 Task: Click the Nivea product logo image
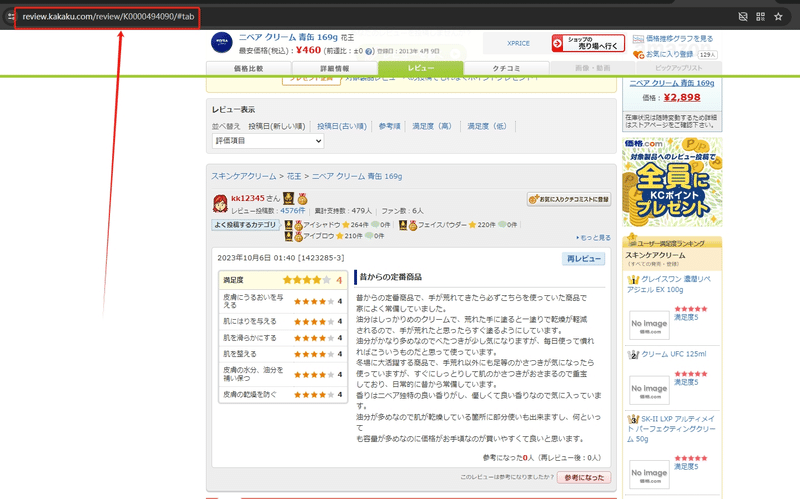(221, 42)
